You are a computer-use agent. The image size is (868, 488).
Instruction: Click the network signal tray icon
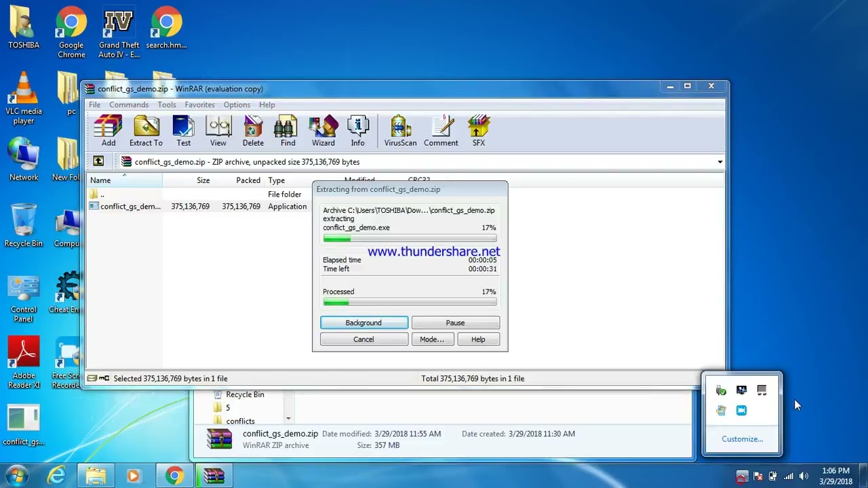tap(789, 476)
